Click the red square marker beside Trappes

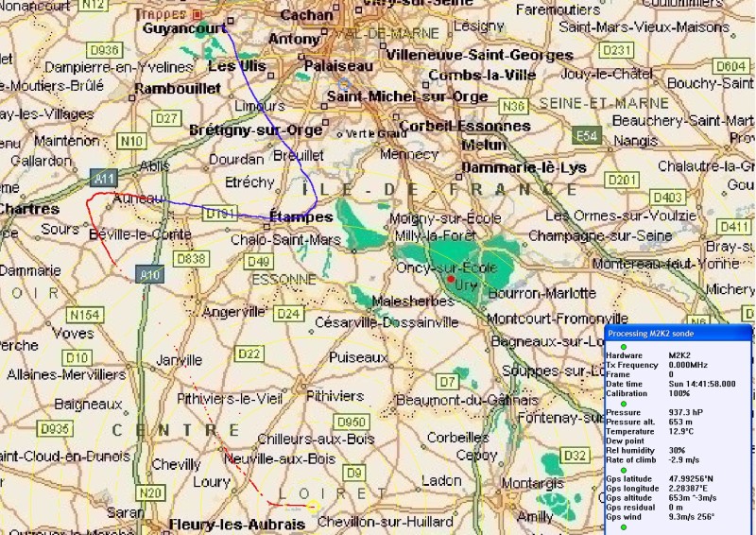click(x=197, y=14)
